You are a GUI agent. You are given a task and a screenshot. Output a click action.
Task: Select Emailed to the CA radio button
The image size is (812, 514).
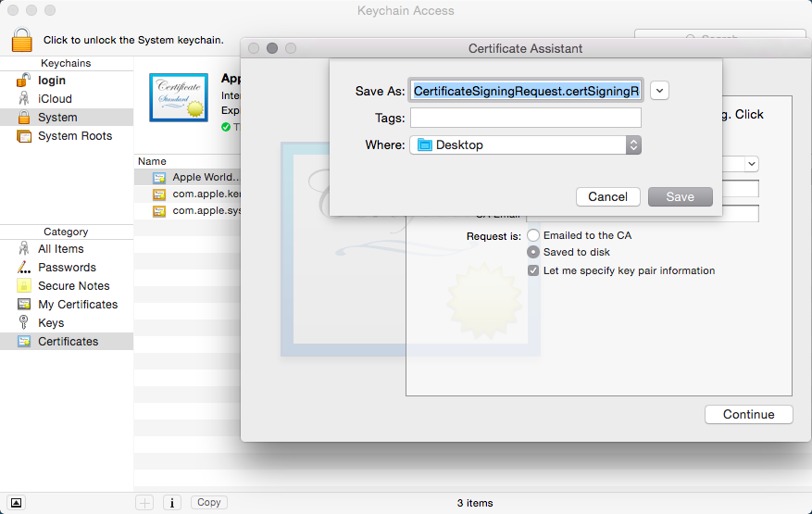point(533,235)
